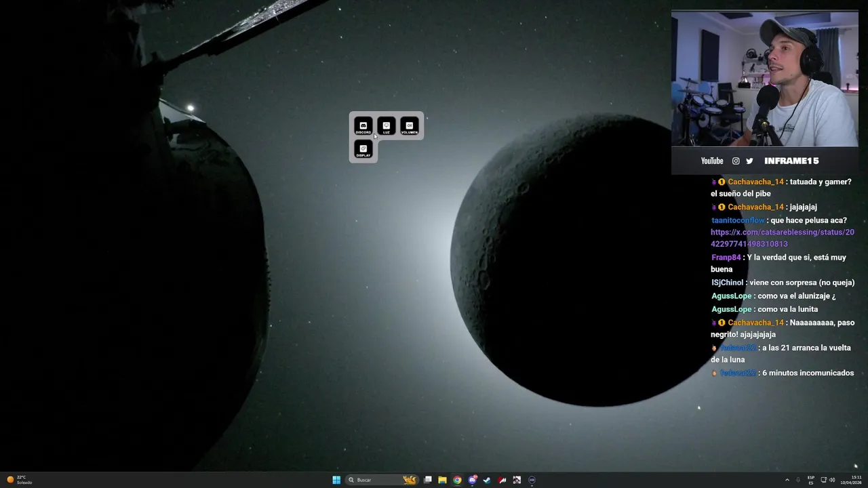Viewport: 868px width, 488px height.
Task: Open the network display tray icon
Action: (824, 480)
